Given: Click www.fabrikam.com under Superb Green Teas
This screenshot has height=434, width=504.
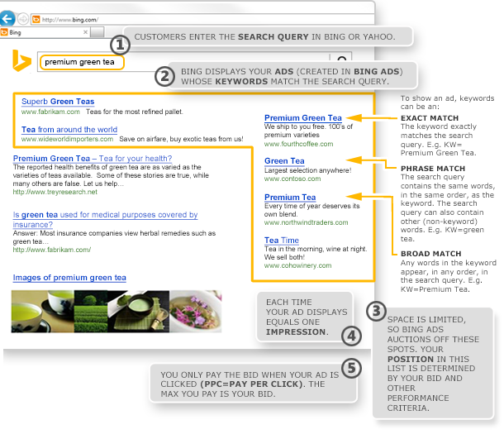Looking at the screenshot, I should [50, 112].
